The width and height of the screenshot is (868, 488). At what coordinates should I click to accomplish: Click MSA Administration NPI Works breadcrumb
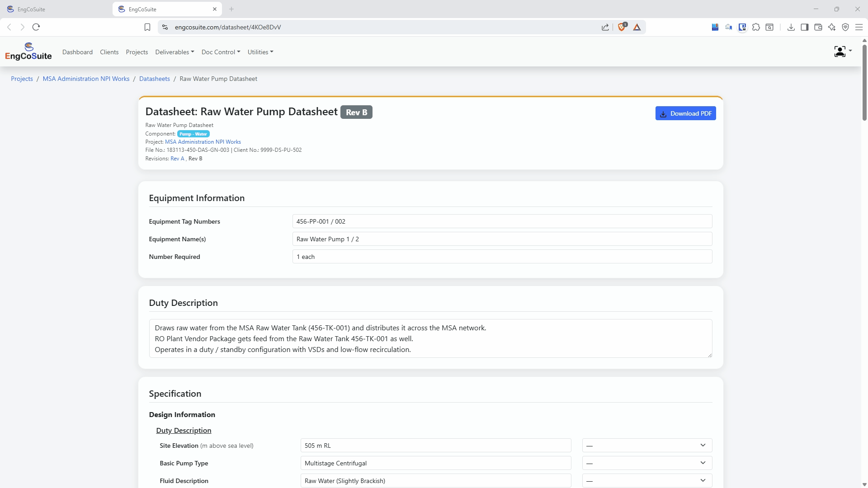coord(86,79)
